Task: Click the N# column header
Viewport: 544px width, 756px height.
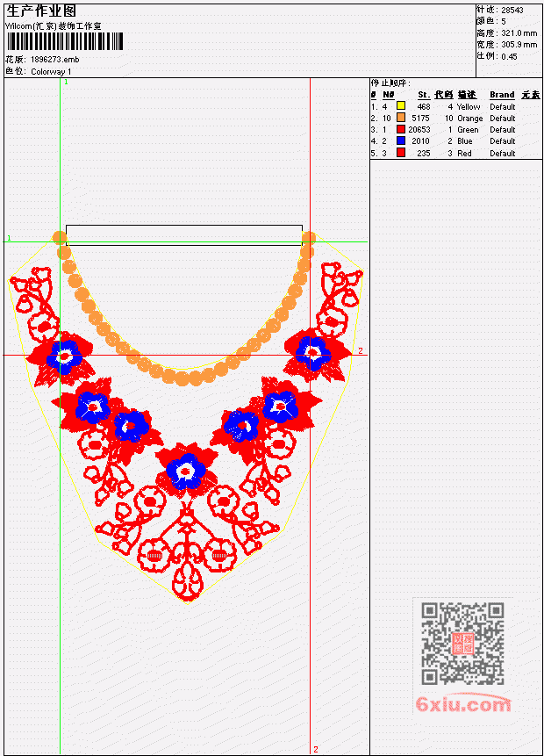Action: click(x=389, y=95)
